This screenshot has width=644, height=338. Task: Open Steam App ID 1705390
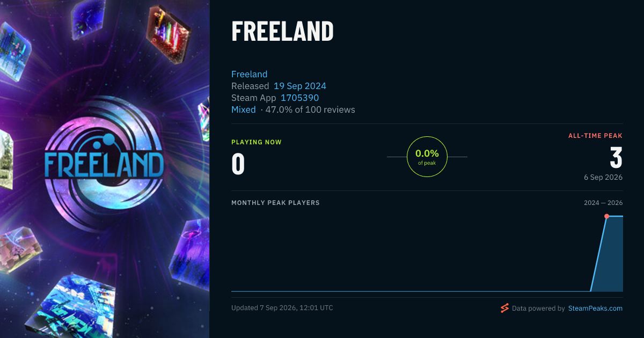point(300,98)
